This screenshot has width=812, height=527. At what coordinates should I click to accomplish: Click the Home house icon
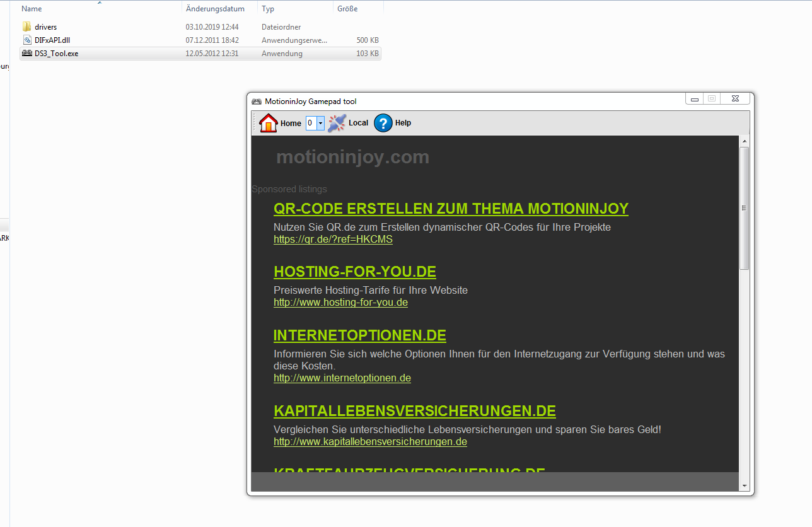click(x=269, y=123)
